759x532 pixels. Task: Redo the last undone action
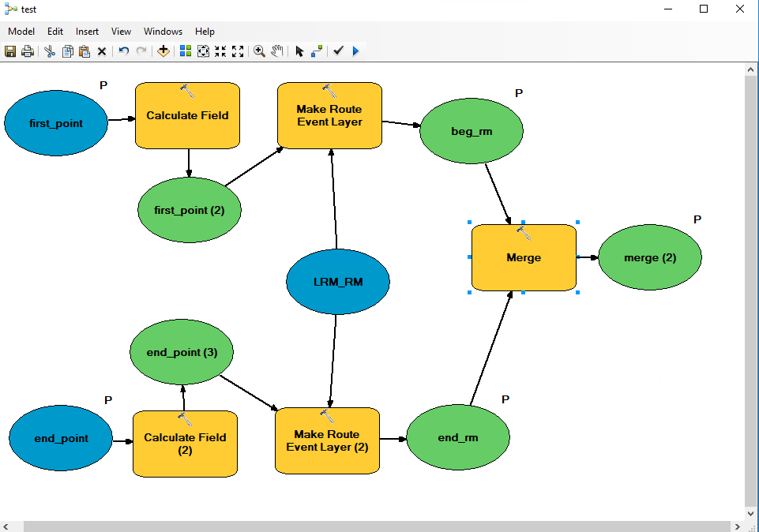point(141,51)
